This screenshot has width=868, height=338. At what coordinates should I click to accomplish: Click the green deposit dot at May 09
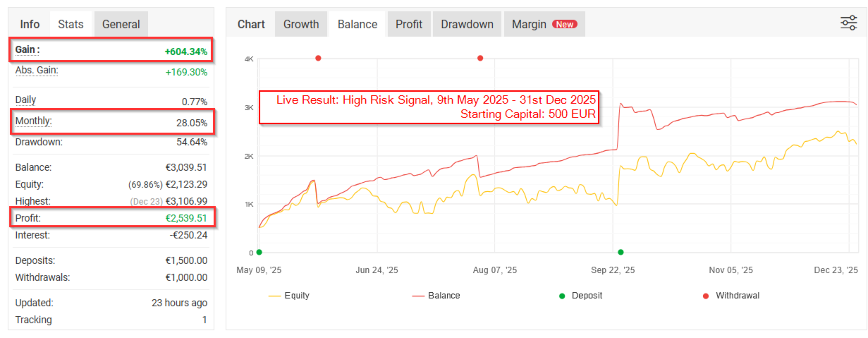coord(259,252)
